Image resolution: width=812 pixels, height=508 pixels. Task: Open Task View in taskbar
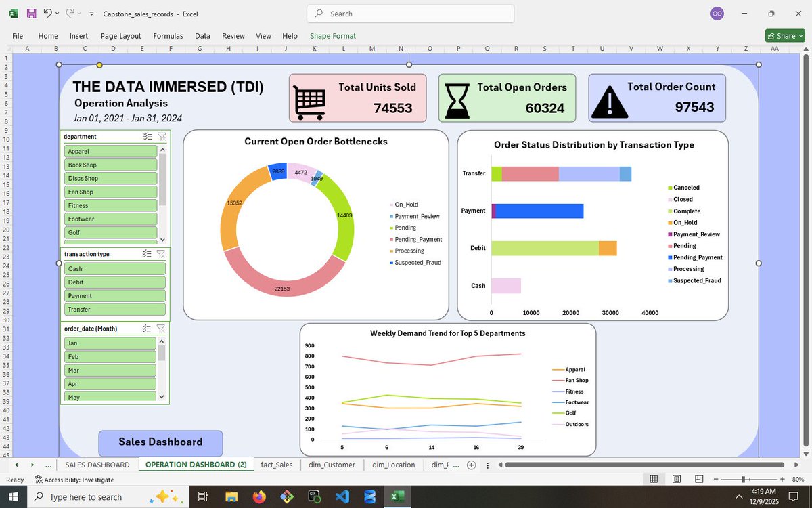202,496
